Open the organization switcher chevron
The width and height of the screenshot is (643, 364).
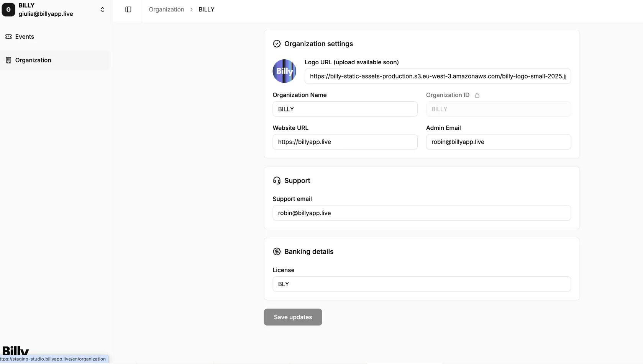tap(103, 10)
